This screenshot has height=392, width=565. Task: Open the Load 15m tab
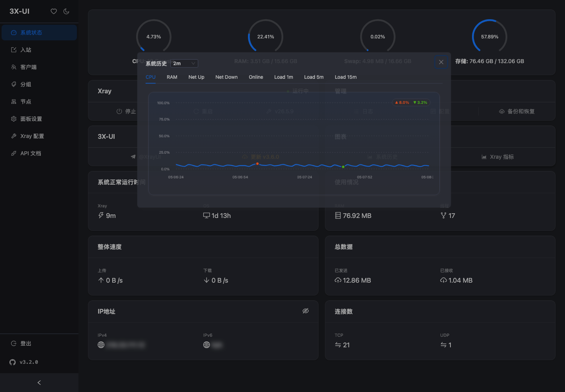[x=346, y=77]
